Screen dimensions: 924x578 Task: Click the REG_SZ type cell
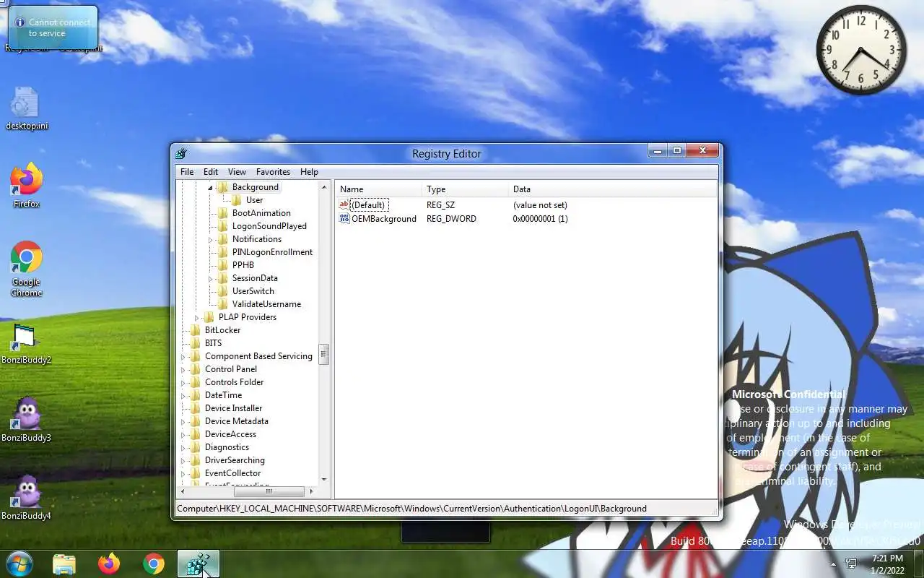(440, 205)
